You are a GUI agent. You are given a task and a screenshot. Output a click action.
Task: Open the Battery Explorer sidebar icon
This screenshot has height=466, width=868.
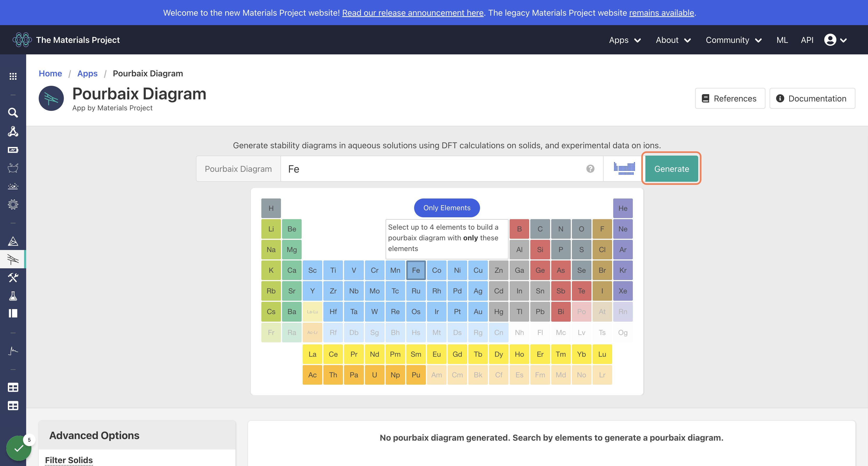click(x=13, y=150)
